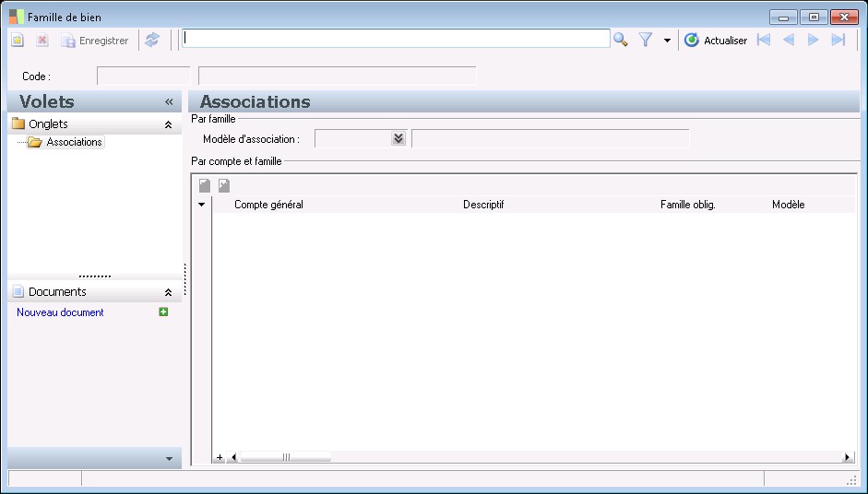Click the funnel filter icon

[x=646, y=40]
